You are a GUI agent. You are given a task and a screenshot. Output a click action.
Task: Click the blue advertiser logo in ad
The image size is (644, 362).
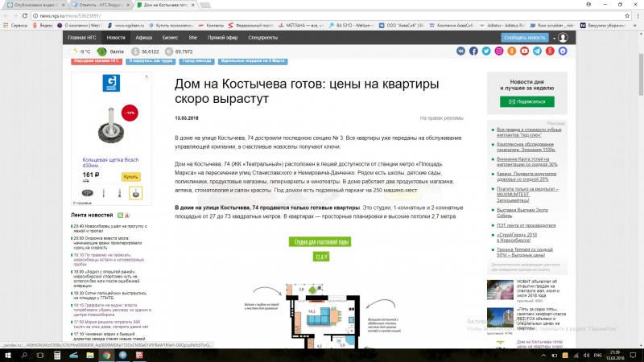111,83
